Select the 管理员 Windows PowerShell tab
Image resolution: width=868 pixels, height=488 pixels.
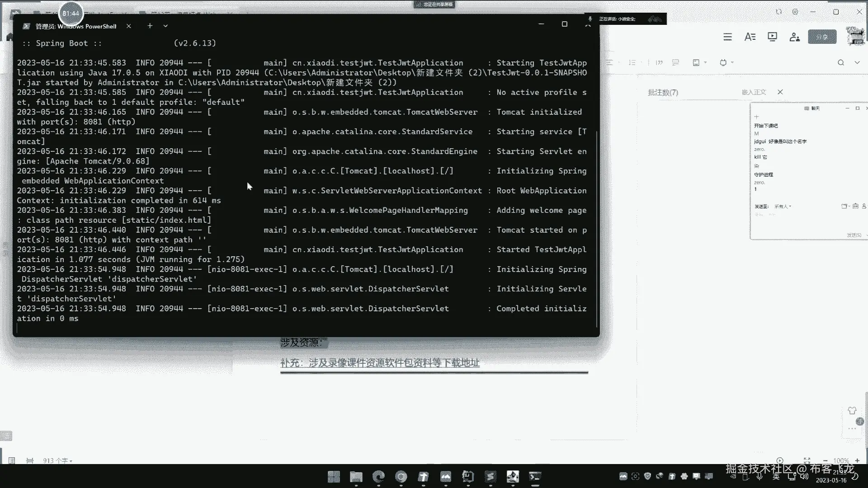pos(75,26)
